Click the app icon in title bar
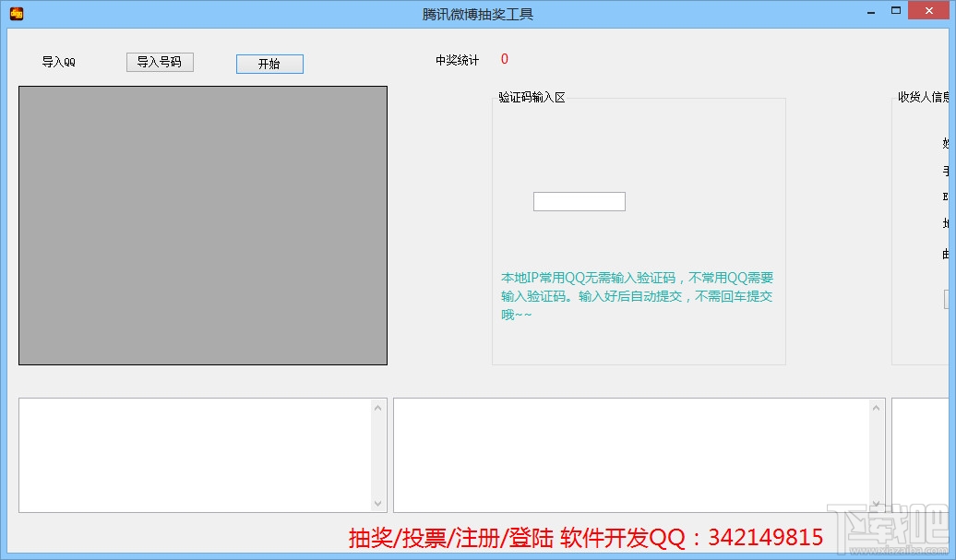956x560 pixels. click(x=17, y=14)
